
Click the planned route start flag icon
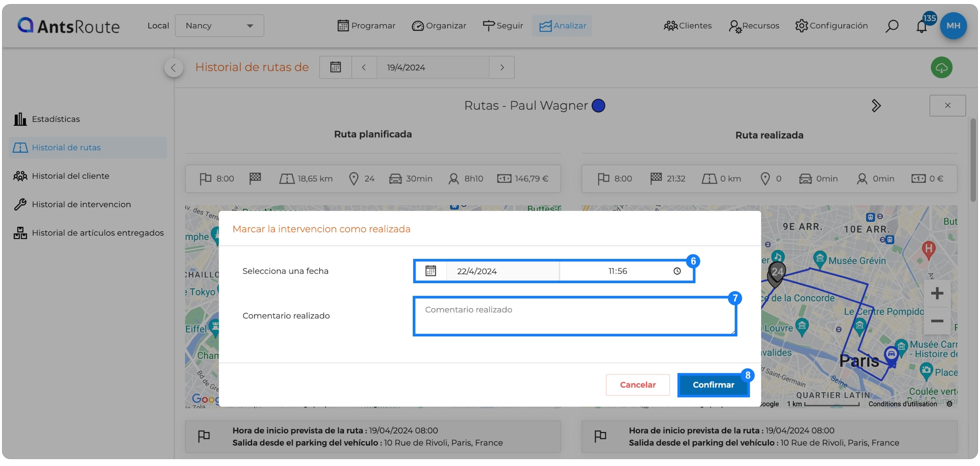(205, 178)
